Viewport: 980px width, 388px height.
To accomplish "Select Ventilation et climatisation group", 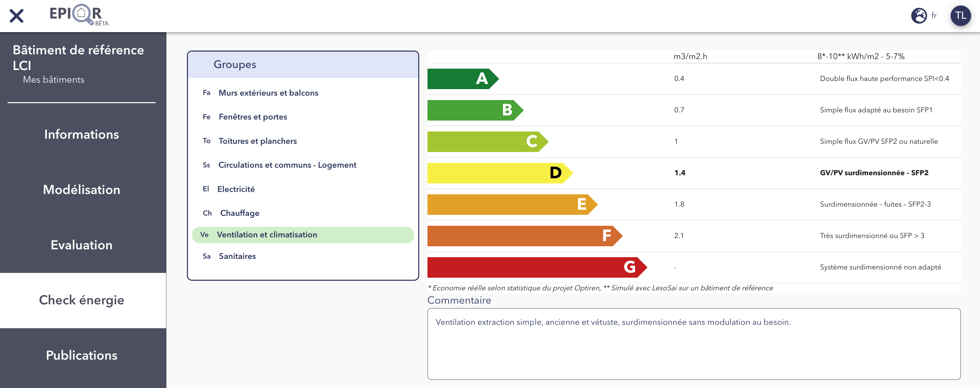I will (303, 235).
